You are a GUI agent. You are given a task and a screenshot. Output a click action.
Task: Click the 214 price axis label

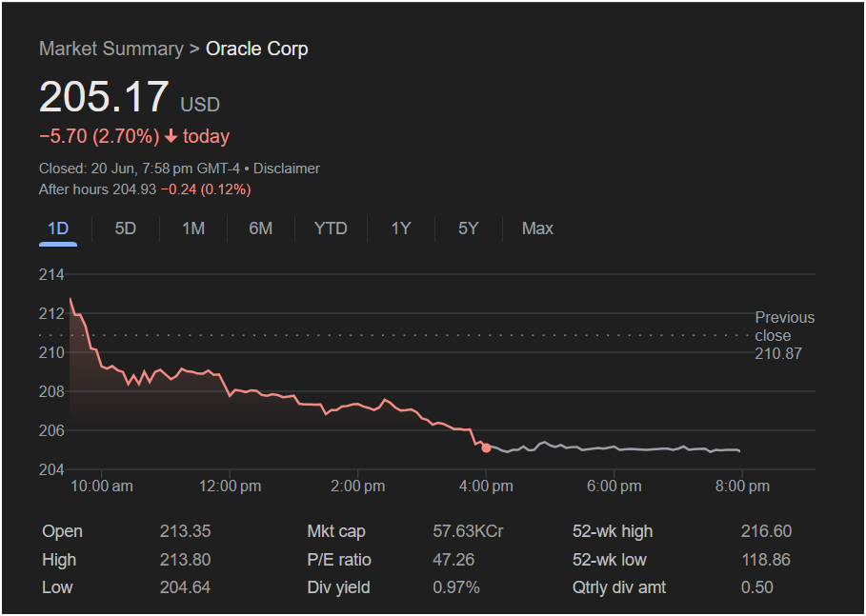(x=51, y=274)
